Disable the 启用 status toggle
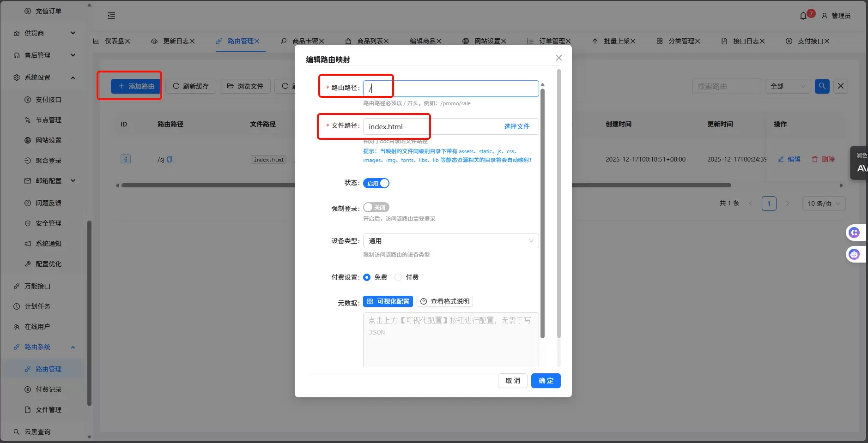 pos(376,183)
